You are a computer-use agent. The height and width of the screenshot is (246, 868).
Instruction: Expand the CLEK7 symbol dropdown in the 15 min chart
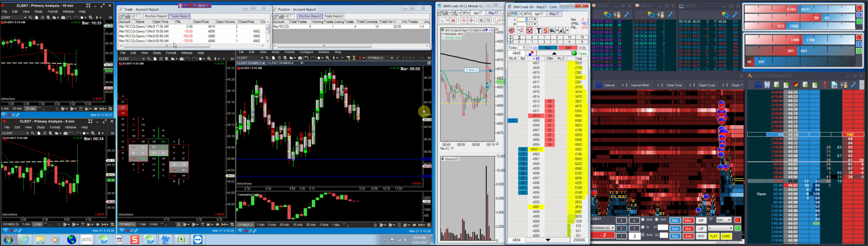click(25, 17)
